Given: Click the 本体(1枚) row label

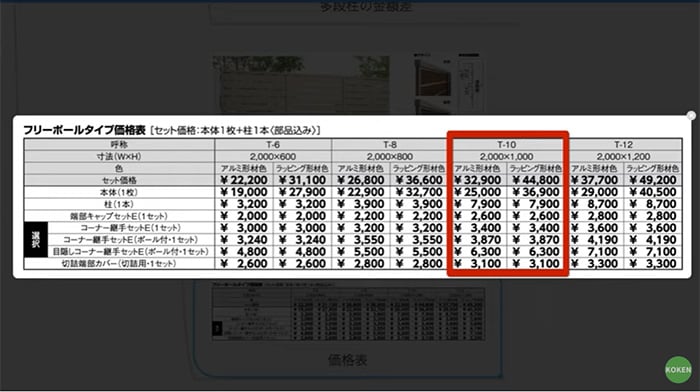Looking at the screenshot, I should (x=119, y=192).
